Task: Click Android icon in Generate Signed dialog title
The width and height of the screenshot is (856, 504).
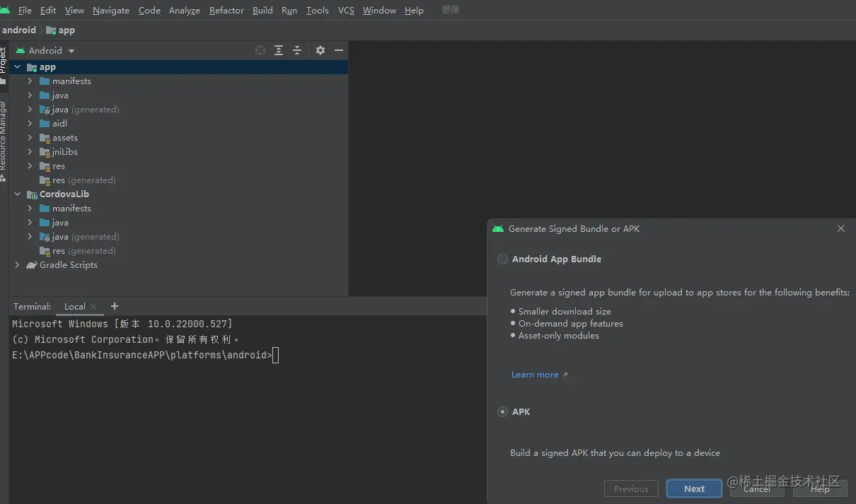Action: coord(498,228)
